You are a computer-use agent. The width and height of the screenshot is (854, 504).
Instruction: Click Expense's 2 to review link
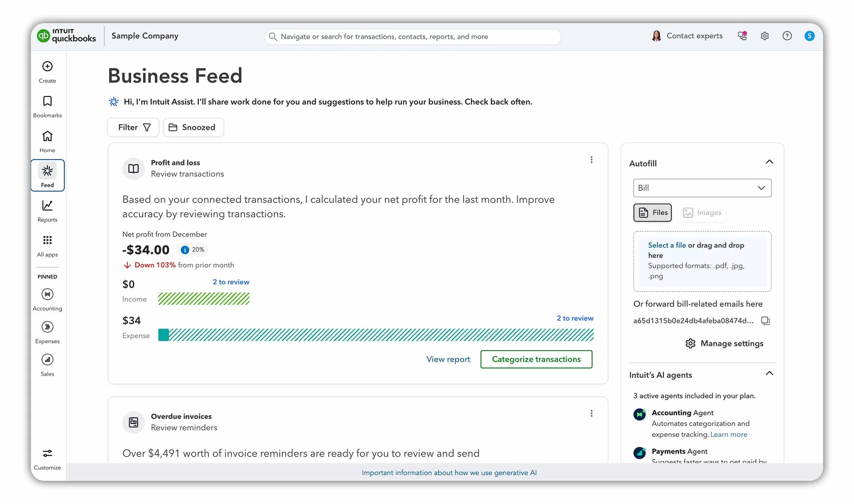coord(575,318)
